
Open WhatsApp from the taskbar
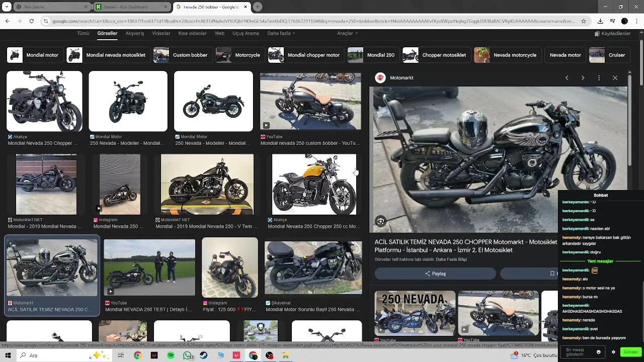188,355
